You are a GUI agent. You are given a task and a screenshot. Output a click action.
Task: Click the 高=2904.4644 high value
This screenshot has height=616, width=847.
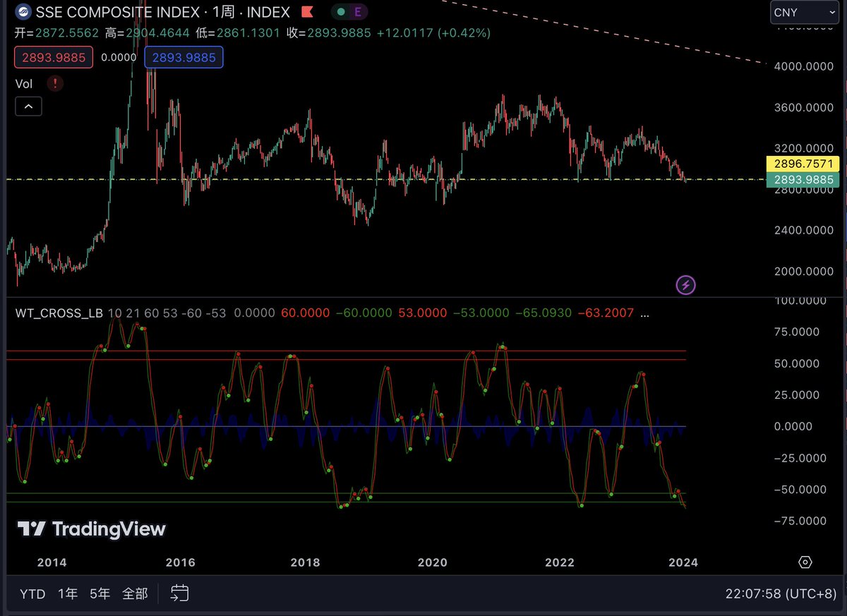click(x=148, y=33)
